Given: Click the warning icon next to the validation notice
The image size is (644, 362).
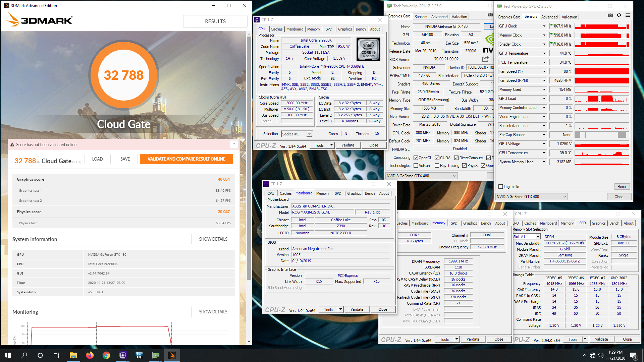Looking at the screenshot, I should [12, 144].
